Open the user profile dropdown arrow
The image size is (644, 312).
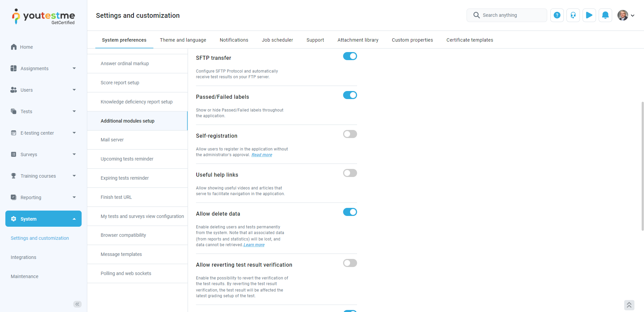point(633,15)
